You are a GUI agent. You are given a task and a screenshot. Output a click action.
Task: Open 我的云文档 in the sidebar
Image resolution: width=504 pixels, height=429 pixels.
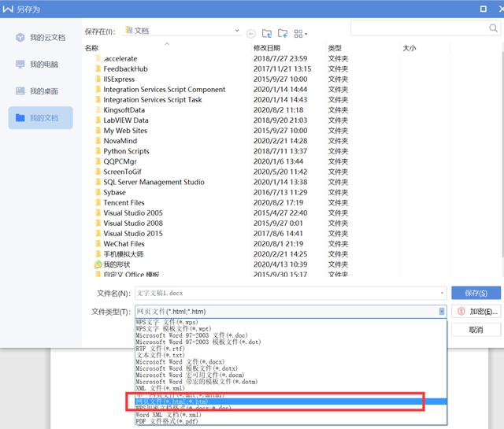pyautogui.click(x=40, y=38)
